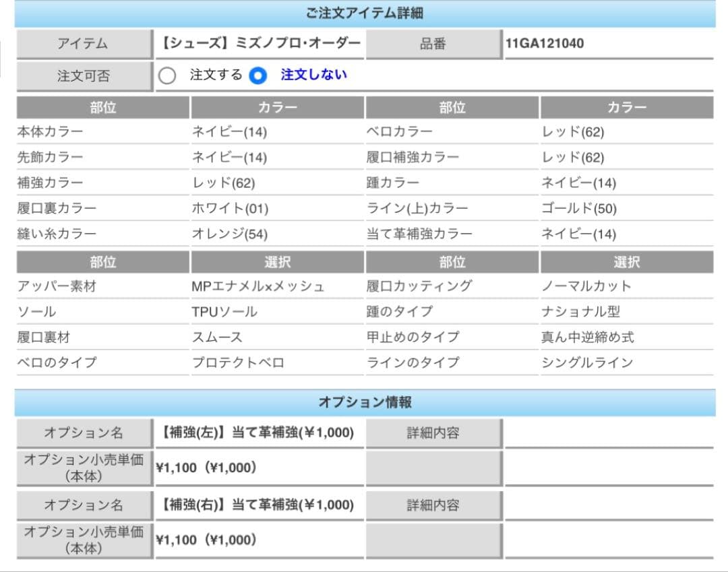Click the 履口裏材 row label
The width and height of the screenshot is (728, 572).
point(44,338)
